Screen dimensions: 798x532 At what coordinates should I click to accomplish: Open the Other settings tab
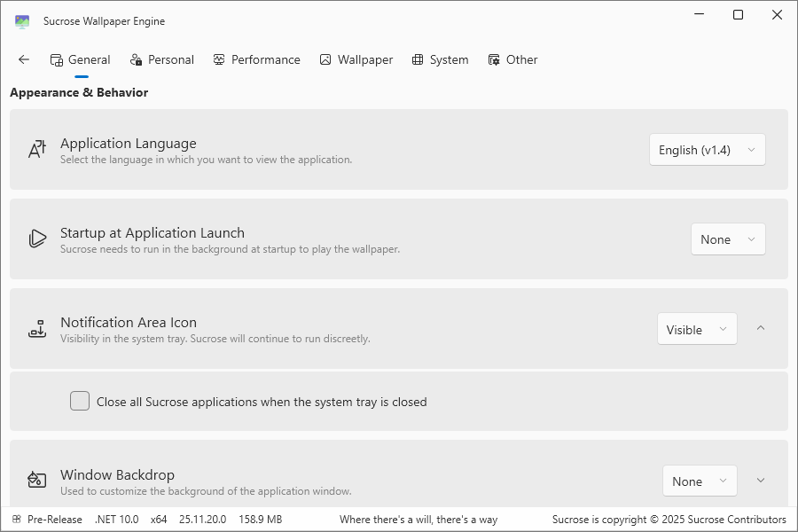[512, 59]
